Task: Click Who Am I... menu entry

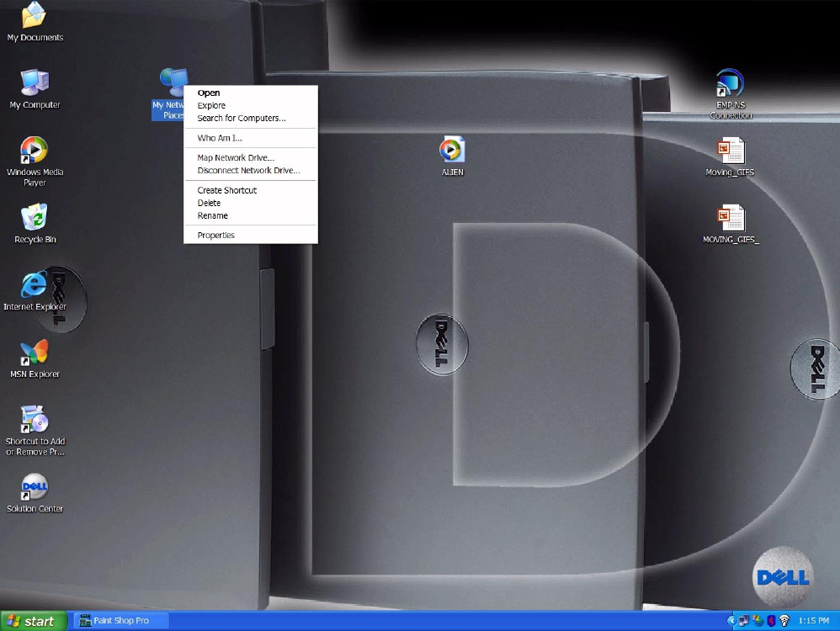Action: (x=251, y=138)
